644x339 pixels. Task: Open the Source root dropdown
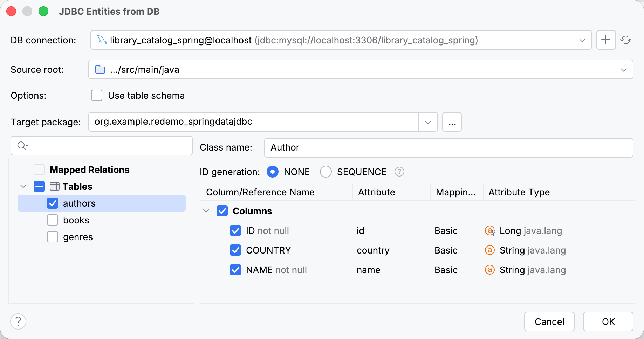624,70
